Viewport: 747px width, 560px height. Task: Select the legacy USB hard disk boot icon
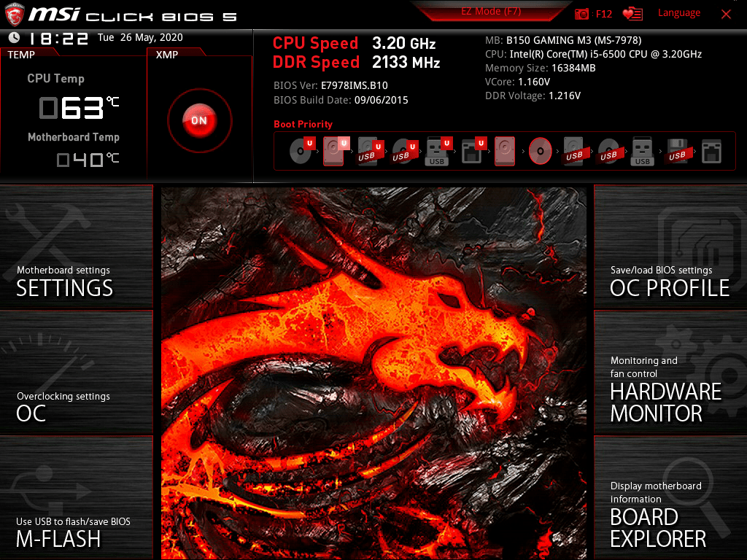click(x=575, y=151)
